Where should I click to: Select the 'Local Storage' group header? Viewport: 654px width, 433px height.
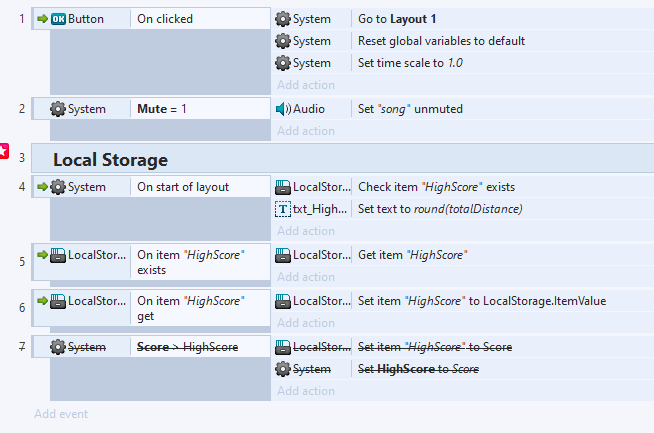(110, 159)
